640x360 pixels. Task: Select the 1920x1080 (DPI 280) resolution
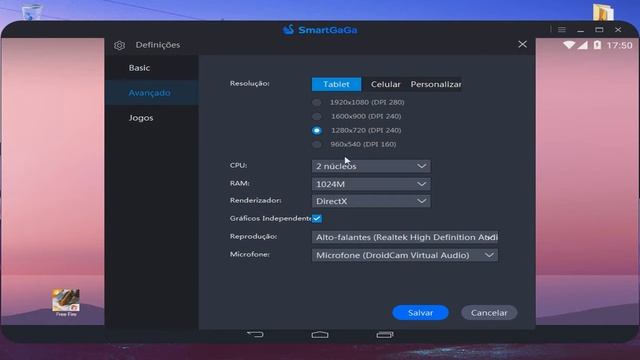click(317, 102)
